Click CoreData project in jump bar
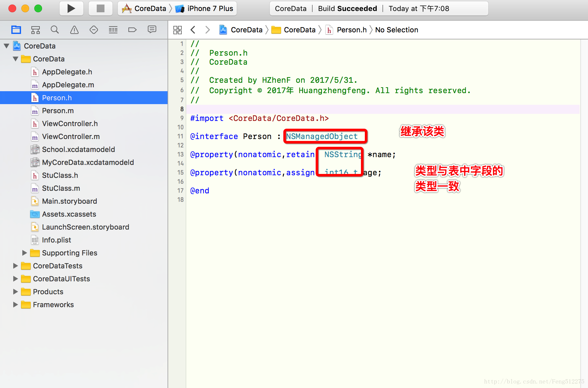 (241, 30)
